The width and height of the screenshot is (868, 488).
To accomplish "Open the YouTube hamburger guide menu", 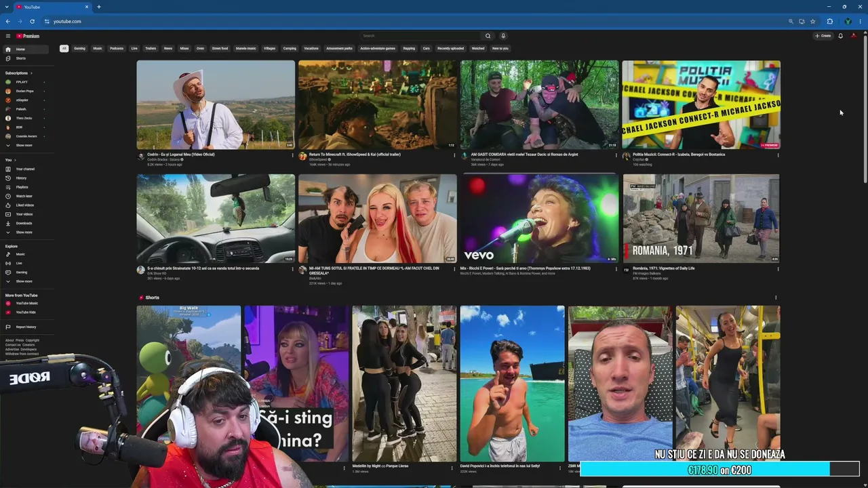I will tap(8, 36).
